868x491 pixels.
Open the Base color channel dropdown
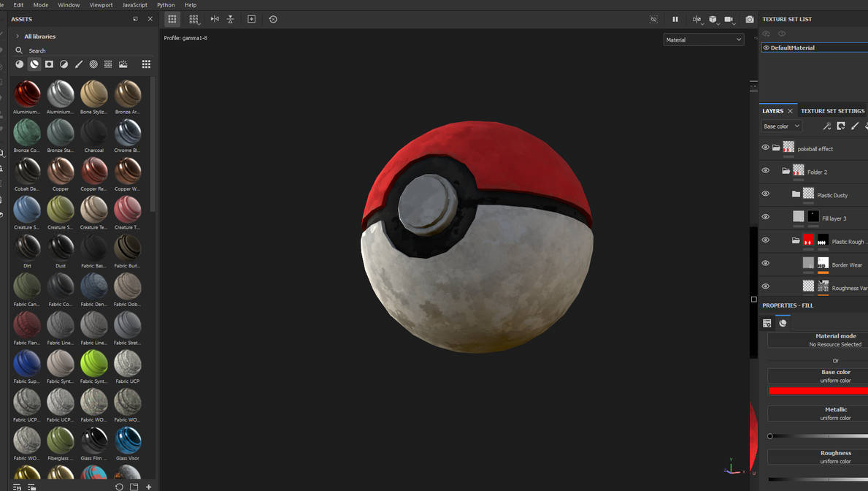tap(781, 126)
